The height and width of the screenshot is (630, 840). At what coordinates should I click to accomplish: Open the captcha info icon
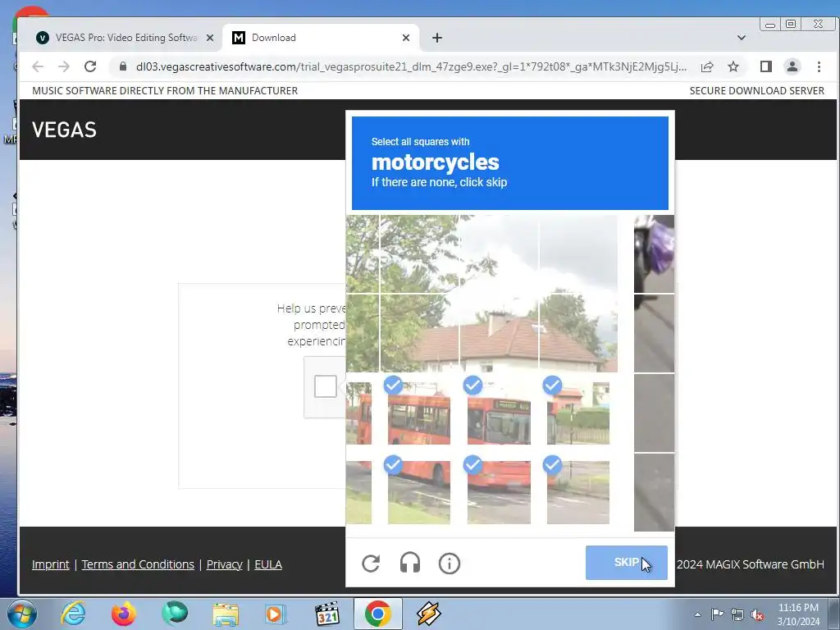click(x=450, y=564)
